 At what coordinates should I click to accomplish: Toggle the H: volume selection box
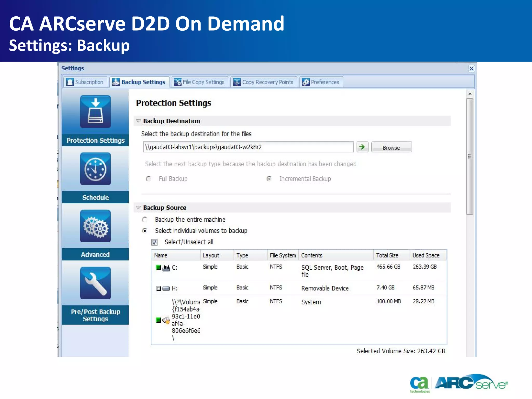click(x=158, y=289)
